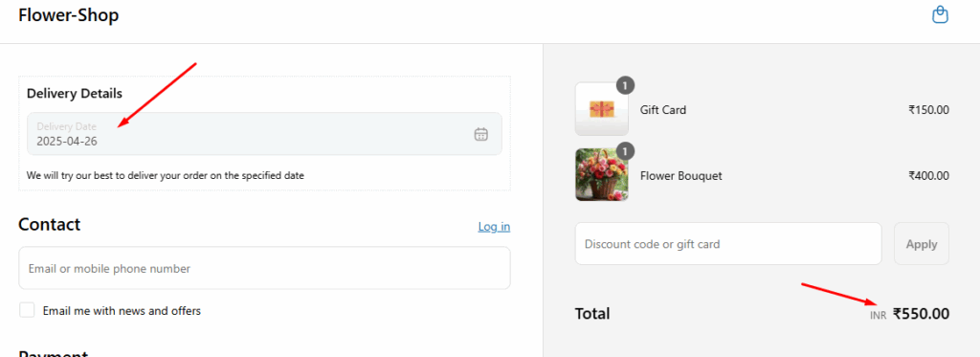Open the shopping bag cart icon
Screen dimensions: 980x357
tap(940, 15)
